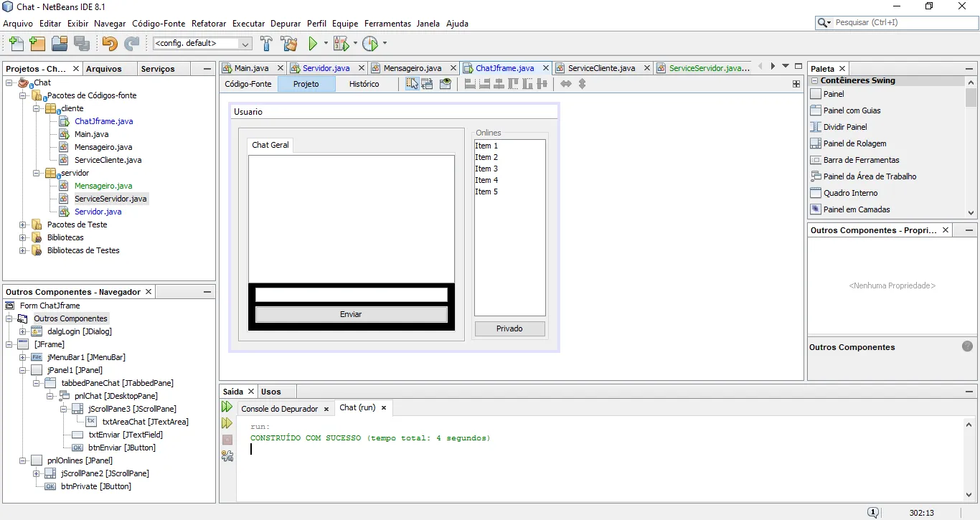Expand the Bibliotecas tree node

click(x=23, y=237)
